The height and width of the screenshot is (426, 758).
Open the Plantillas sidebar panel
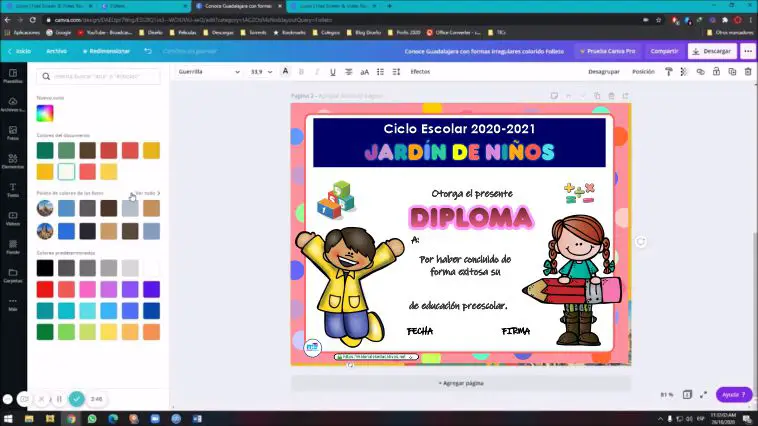click(12, 75)
